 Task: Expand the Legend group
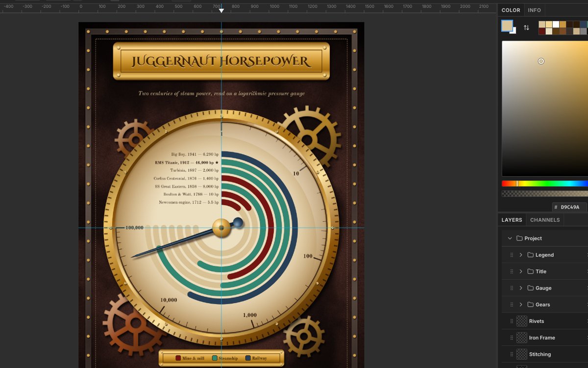(x=521, y=255)
